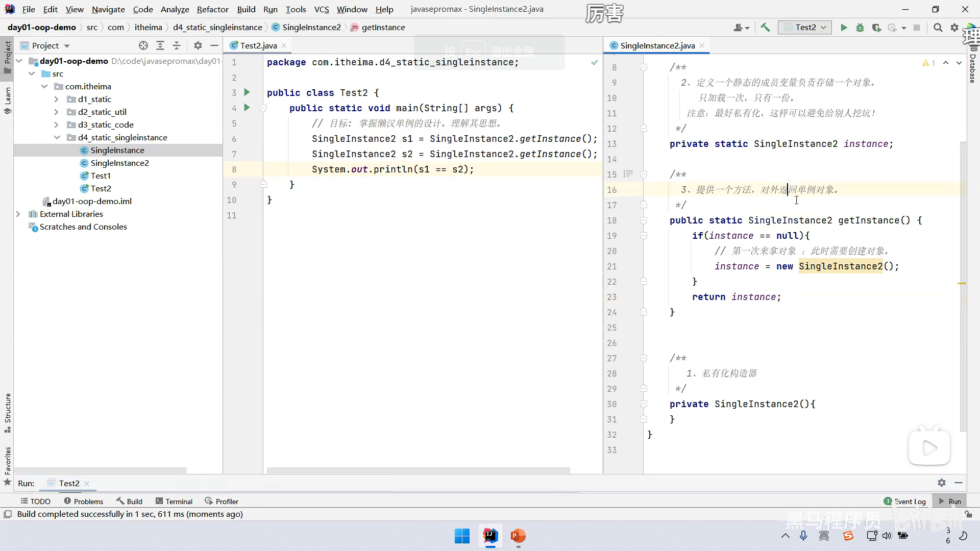The height and width of the screenshot is (551, 980).
Task: Open the Refactor menu
Action: tap(212, 9)
